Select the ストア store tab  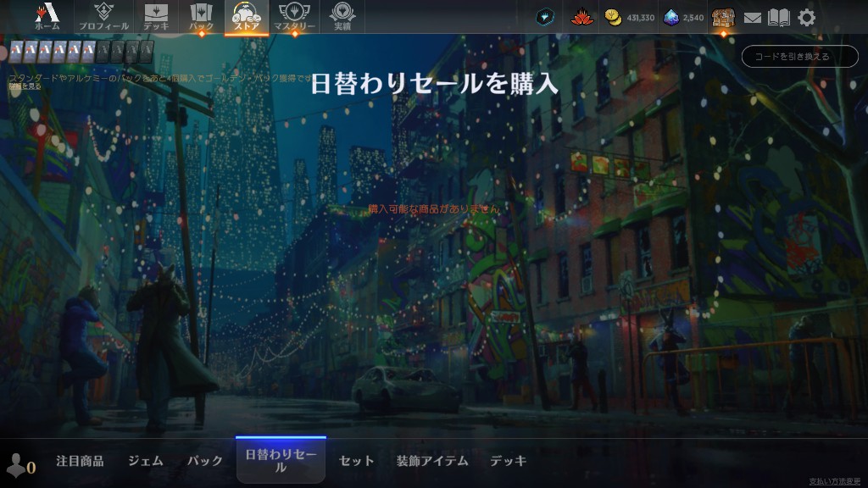247,16
